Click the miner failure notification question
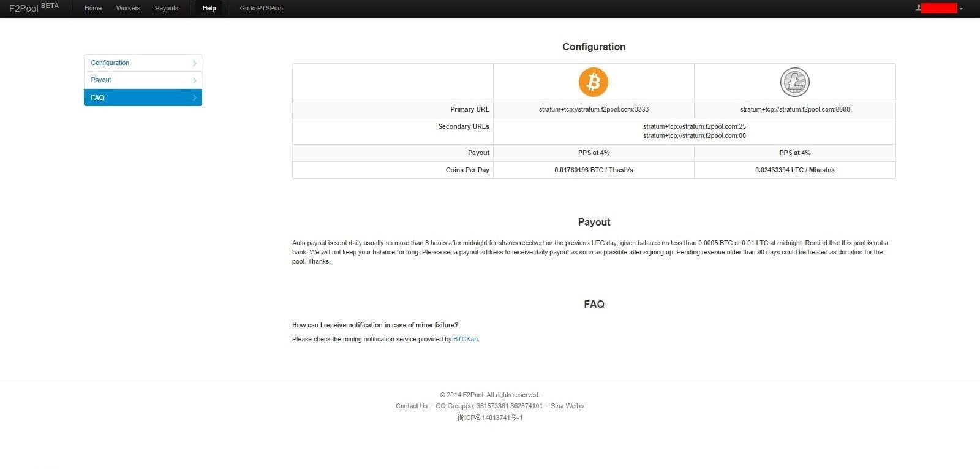 [x=375, y=325]
